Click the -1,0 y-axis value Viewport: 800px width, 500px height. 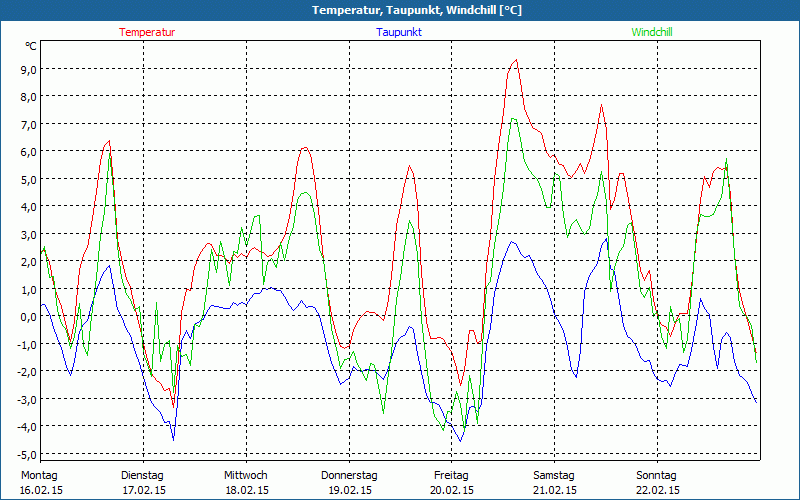coord(26,345)
